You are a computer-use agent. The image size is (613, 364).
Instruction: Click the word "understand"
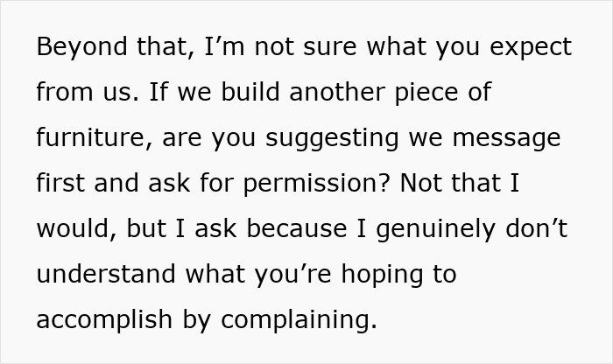(106, 274)
